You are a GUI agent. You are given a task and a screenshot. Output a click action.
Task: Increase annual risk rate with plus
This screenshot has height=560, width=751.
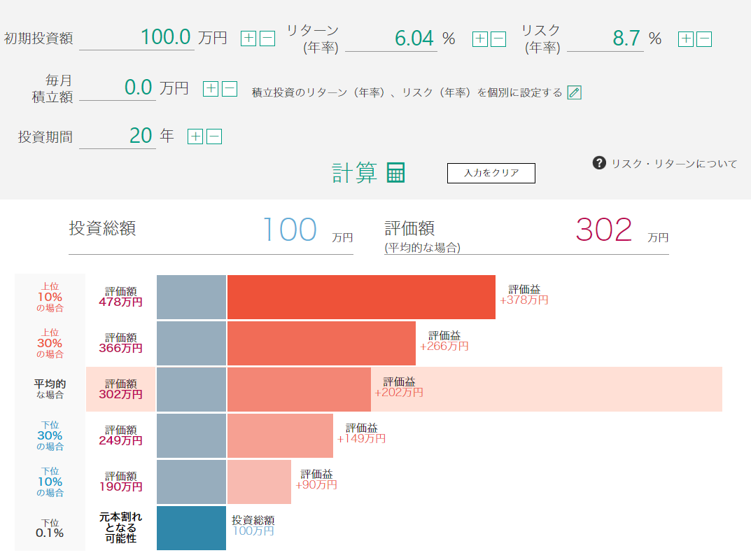[x=686, y=38]
